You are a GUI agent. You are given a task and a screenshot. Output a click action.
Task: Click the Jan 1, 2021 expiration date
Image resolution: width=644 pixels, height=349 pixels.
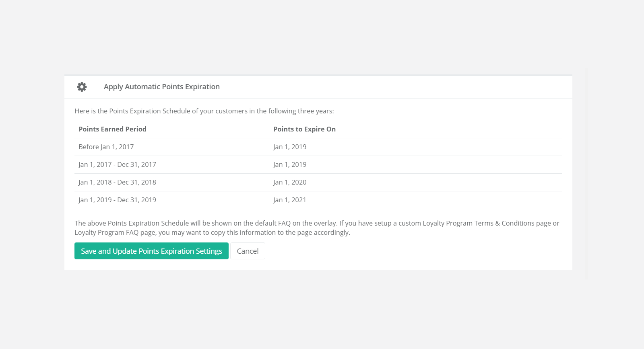click(290, 200)
